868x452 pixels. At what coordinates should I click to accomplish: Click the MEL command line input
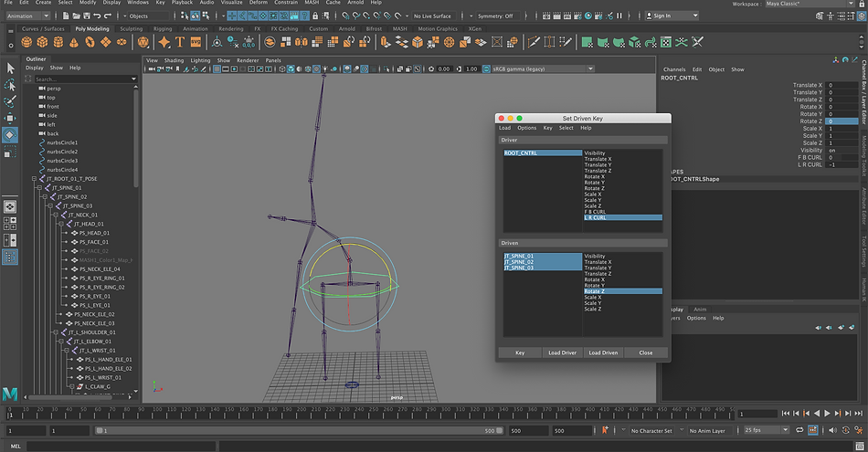tap(121, 446)
